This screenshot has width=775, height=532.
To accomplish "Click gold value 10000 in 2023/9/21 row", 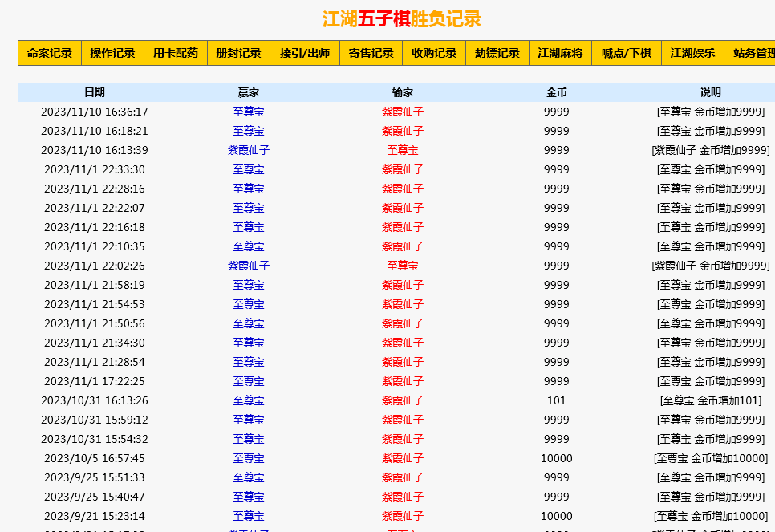I will coord(557,516).
